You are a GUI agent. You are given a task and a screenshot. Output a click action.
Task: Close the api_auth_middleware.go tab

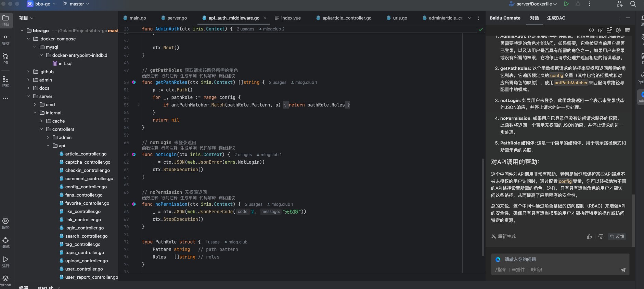pyautogui.click(x=265, y=18)
